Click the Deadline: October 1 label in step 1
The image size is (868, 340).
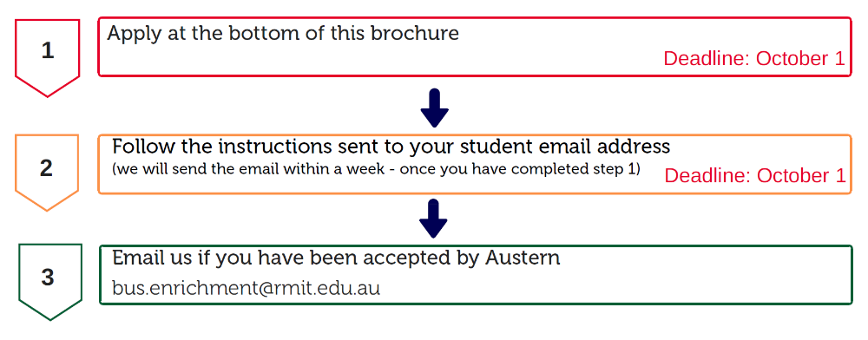click(x=754, y=59)
